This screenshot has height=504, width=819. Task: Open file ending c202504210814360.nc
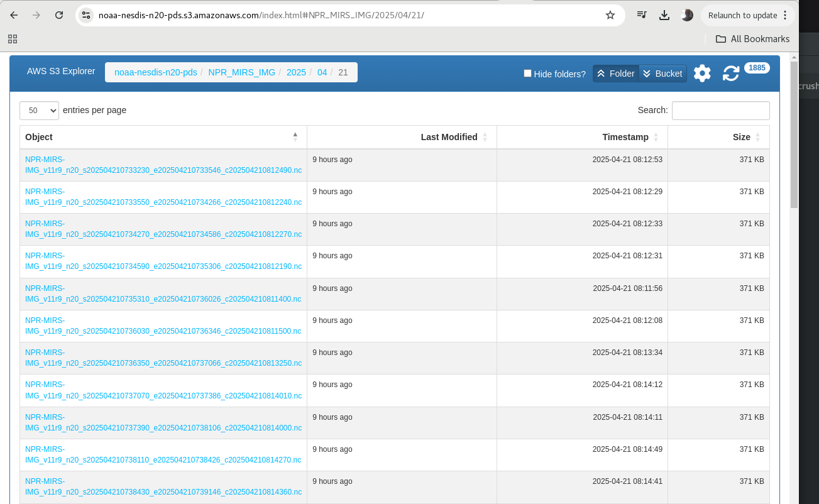pos(163,486)
